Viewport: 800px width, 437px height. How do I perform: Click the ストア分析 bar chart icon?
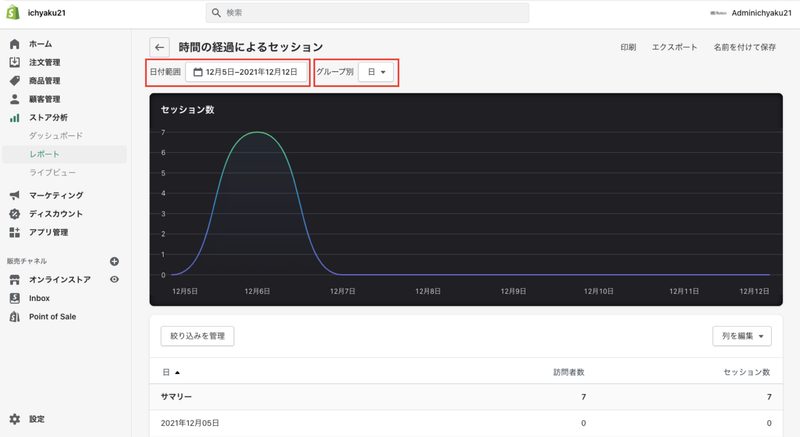(15, 118)
